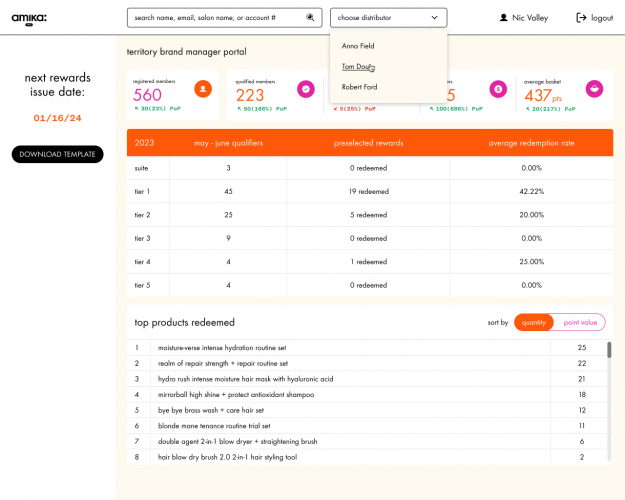Click 5 redeemed in tier 2 row
Image resolution: width=625 pixels, height=500 pixels.
click(368, 215)
